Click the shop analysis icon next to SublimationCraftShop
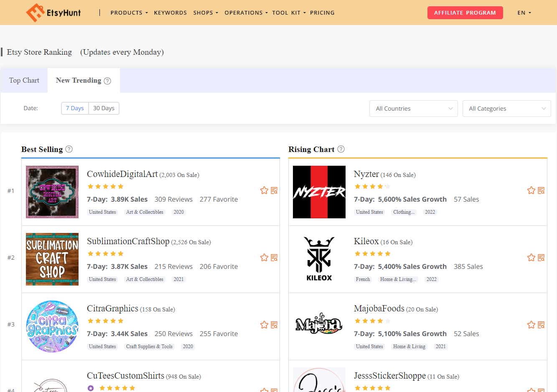 click(x=274, y=258)
